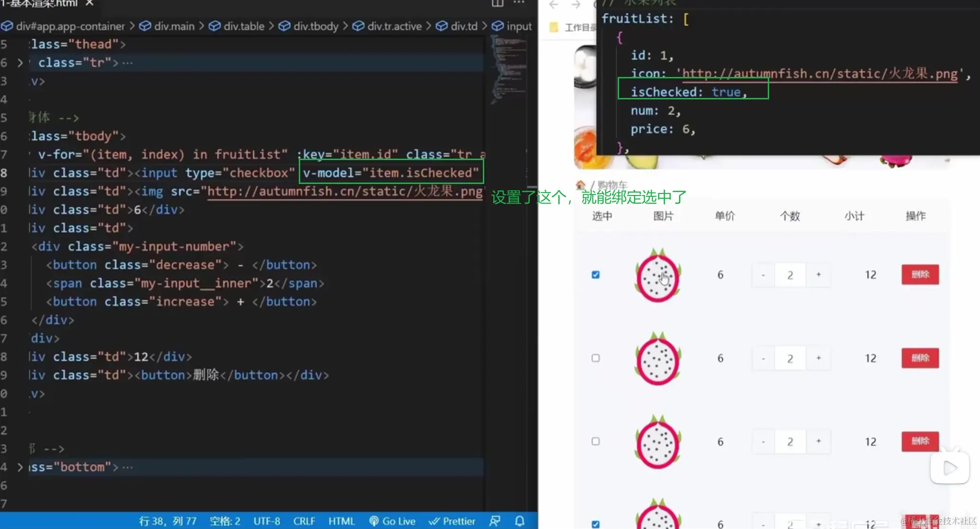Click the red delete button in first row

(920, 274)
